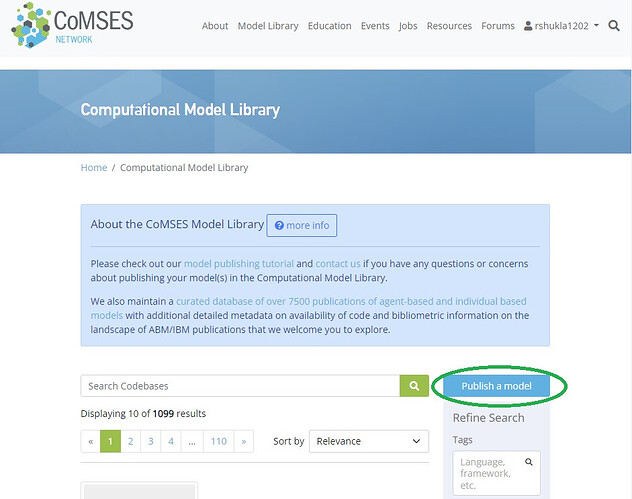Screen dimensions: 632x499
Task: Click the CoMSES Network logo
Action: (x=73, y=25)
